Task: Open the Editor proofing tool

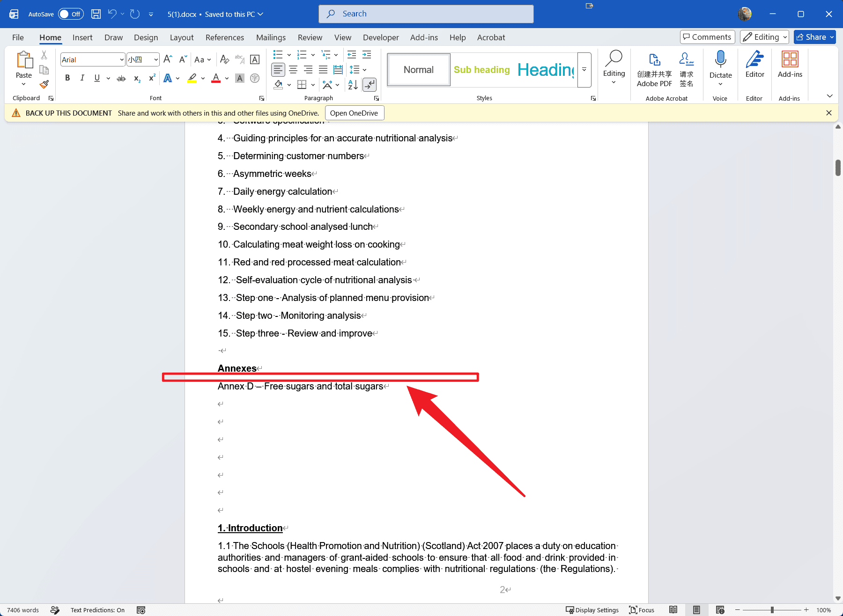Action: point(754,65)
